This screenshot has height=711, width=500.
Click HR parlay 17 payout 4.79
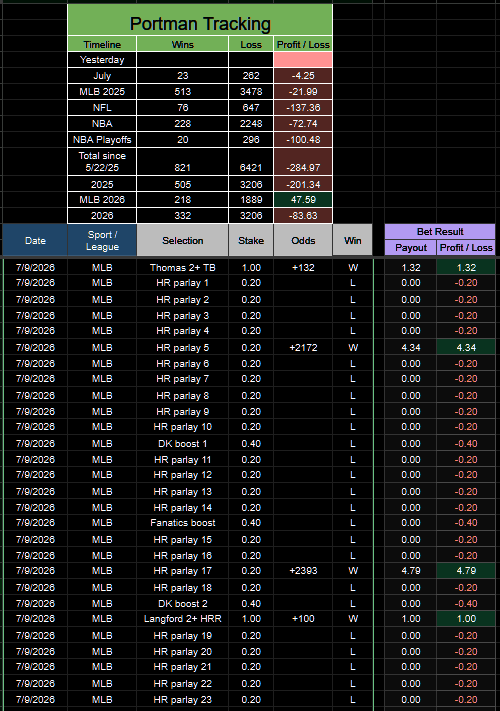tap(411, 570)
